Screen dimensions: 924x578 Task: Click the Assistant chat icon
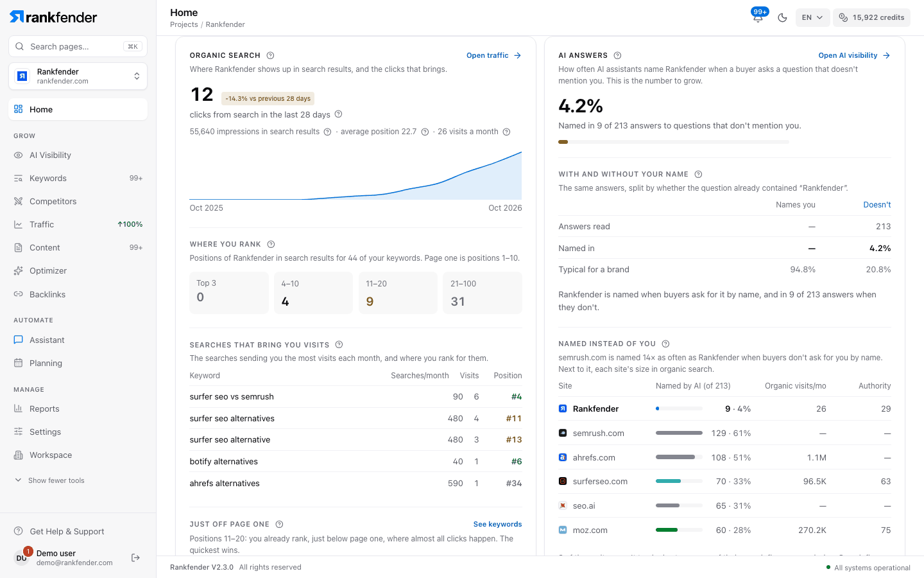18,340
